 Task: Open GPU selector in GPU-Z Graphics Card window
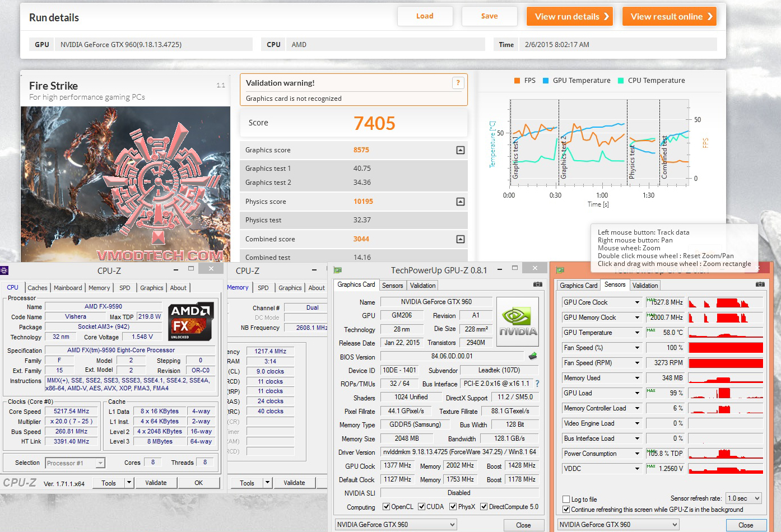[x=396, y=525]
